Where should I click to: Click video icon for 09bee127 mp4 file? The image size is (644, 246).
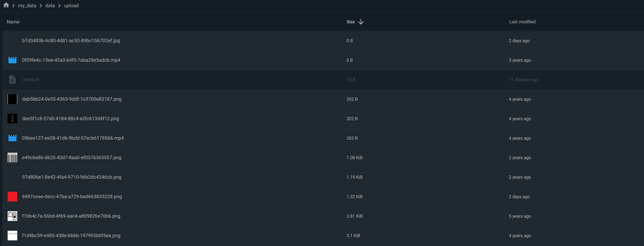click(x=12, y=138)
